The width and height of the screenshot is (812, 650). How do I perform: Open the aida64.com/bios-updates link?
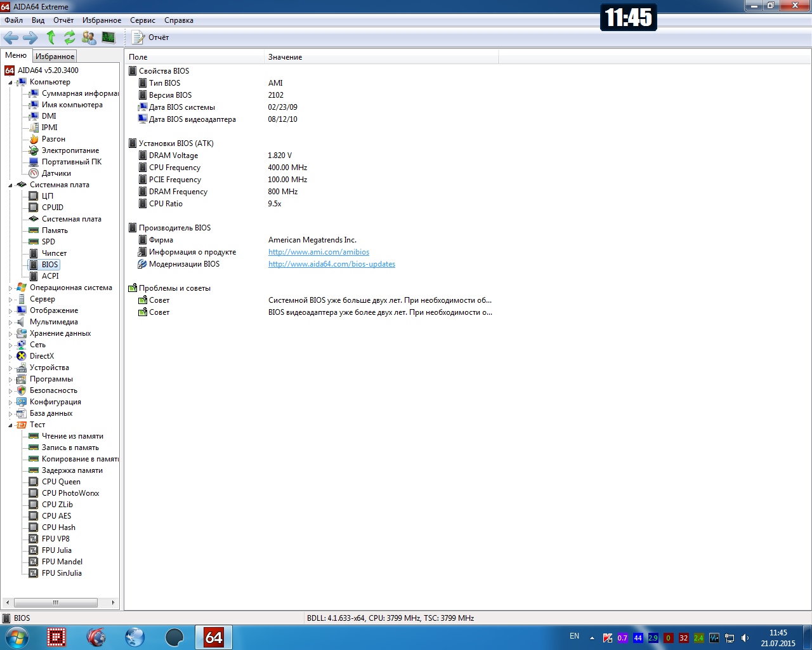pyautogui.click(x=332, y=264)
